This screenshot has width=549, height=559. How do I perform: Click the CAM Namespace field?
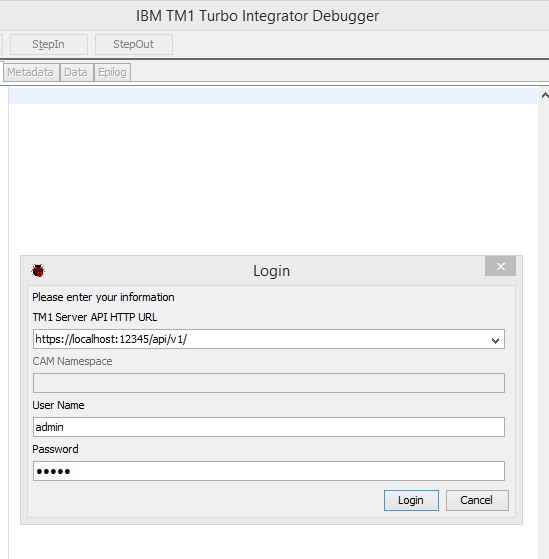tap(269, 383)
